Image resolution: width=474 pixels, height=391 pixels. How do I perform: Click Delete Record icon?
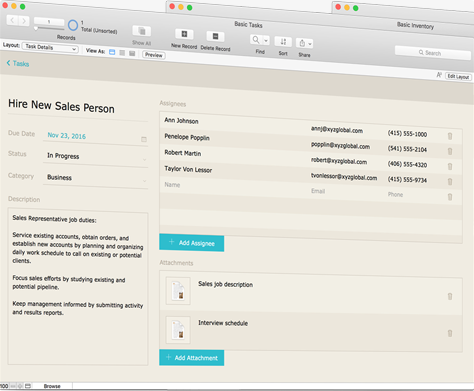pyautogui.click(x=215, y=36)
